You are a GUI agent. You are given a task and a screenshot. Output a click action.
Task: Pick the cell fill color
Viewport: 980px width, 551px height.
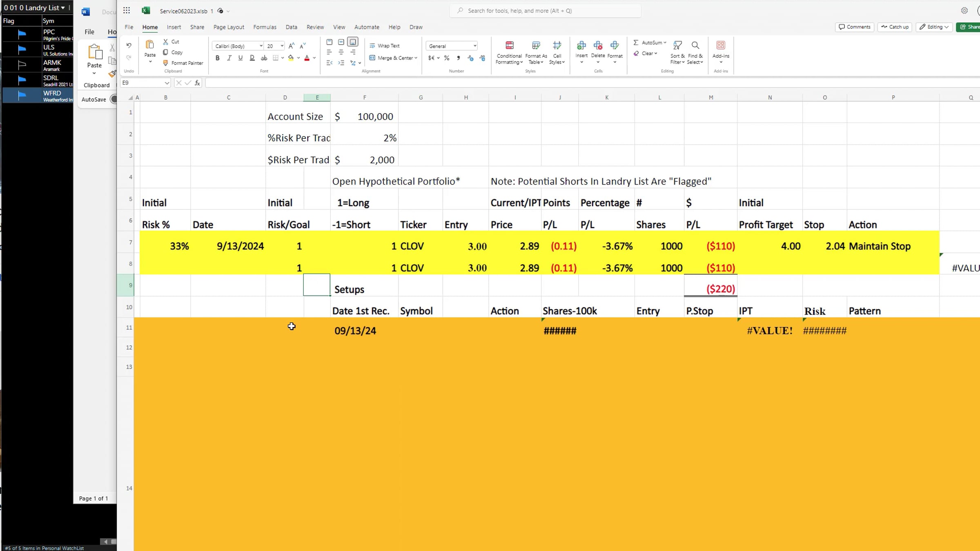coord(291,58)
